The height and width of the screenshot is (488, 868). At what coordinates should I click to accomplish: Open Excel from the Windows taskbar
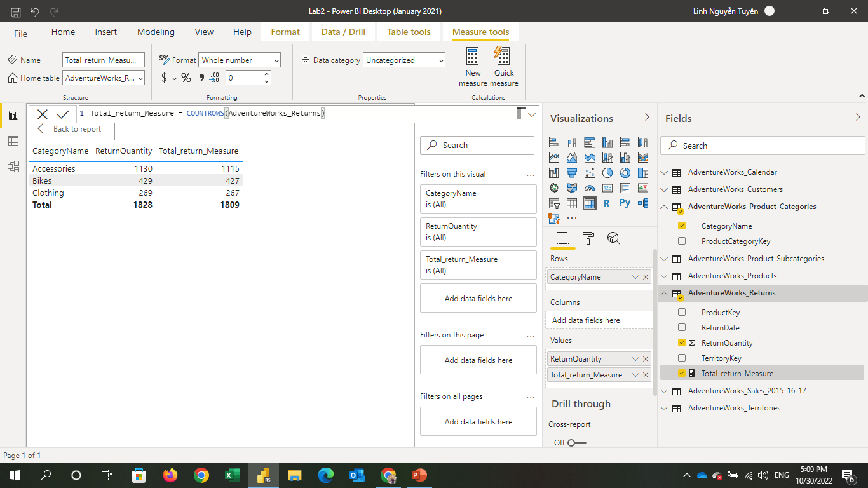(232, 475)
